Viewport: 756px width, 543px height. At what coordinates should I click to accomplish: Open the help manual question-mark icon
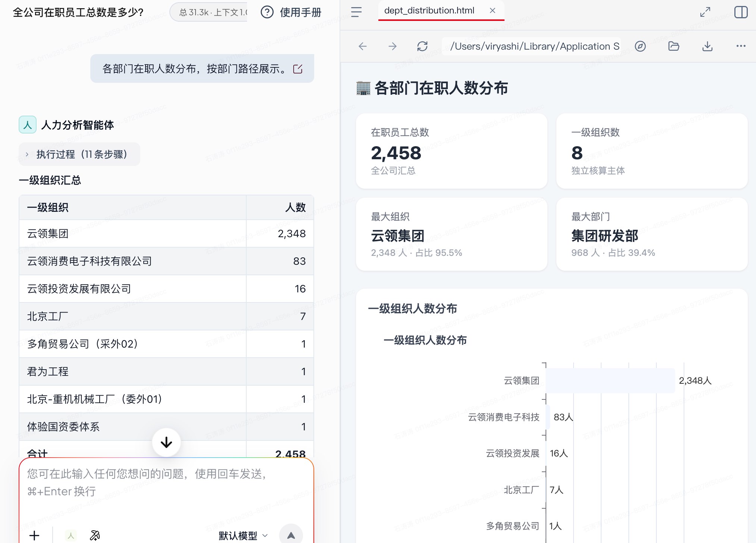click(x=267, y=12)
